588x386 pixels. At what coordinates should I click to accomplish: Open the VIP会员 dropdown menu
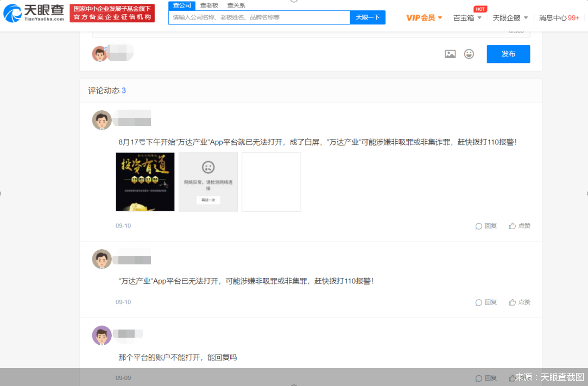tap(423, 17)
